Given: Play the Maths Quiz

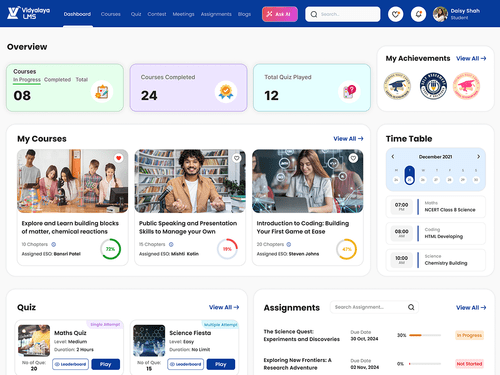Looking at the screenshot, I should tap(106, 364).
